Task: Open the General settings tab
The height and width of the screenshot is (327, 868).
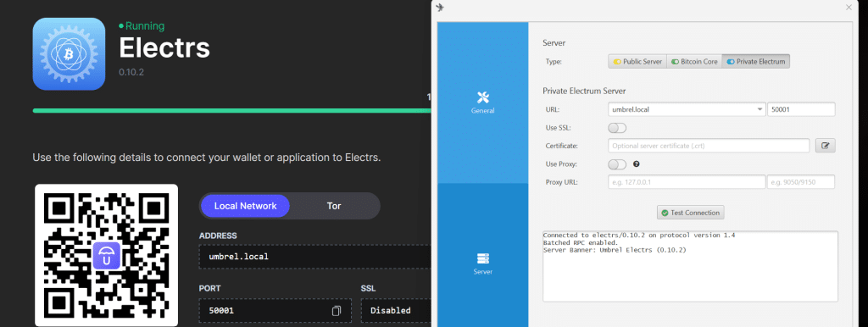Action: tap(482, 103)
